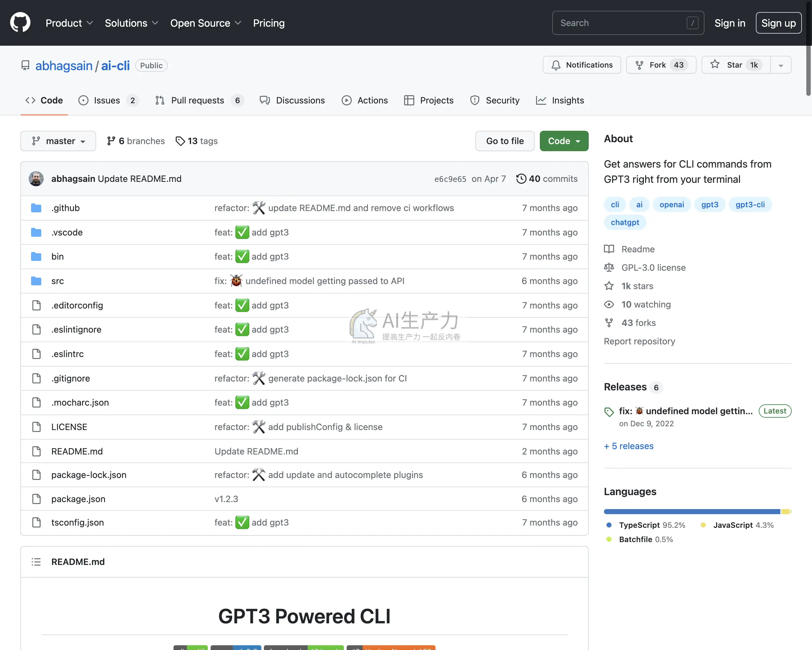Image resolution: width=812 pixels, height=650 pixels.
Task: Click the openai topic tag
Action: 671,205
